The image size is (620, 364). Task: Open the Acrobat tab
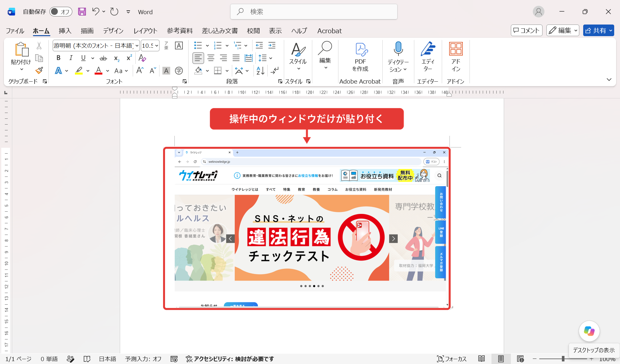pos(329,31)
